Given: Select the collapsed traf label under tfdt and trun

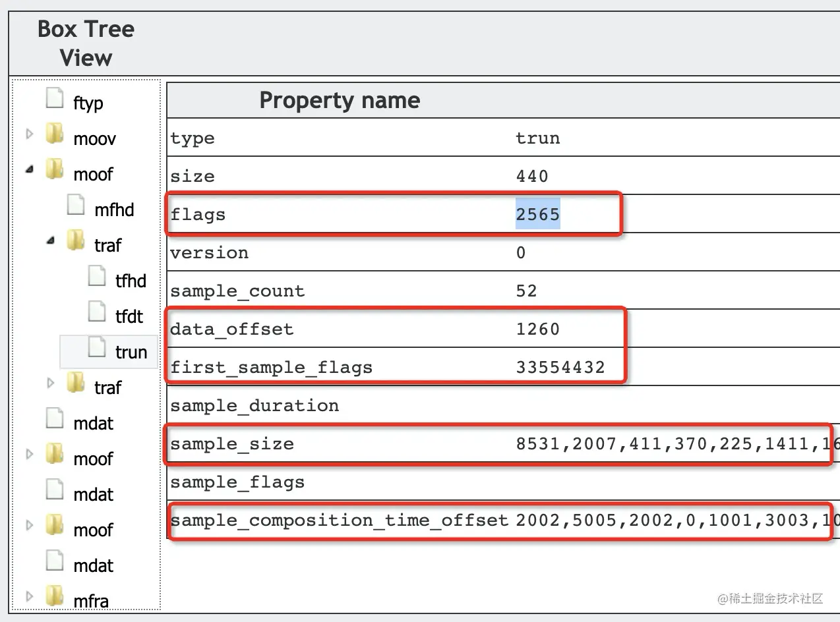Looking at the screenshot, I should (x=107, y=388).
